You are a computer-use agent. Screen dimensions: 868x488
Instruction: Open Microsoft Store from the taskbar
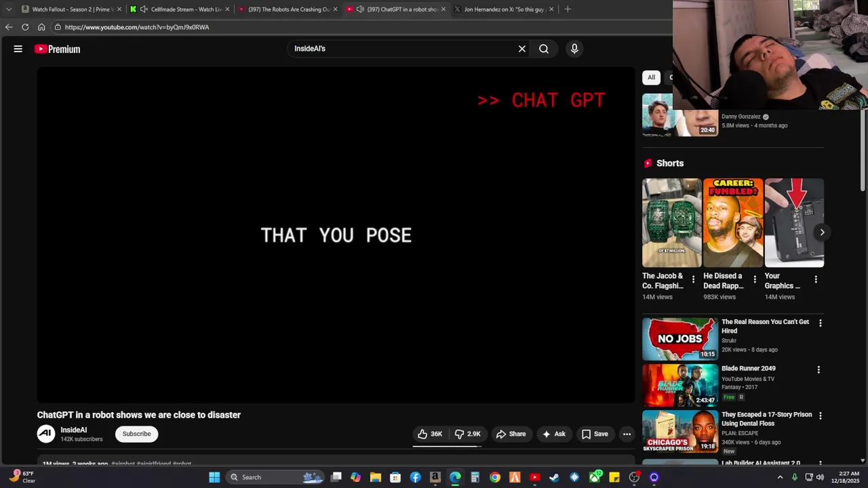click(x=395, y=477)
